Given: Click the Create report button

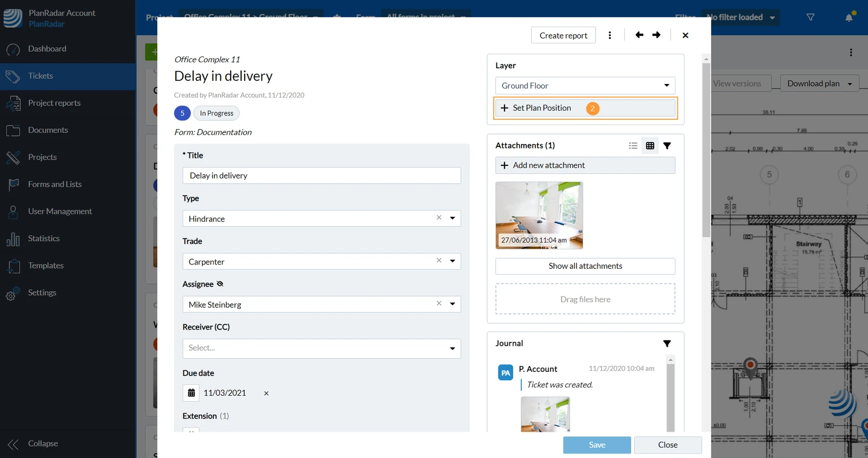Looking at the screenshot, I should tap(563, 35).
